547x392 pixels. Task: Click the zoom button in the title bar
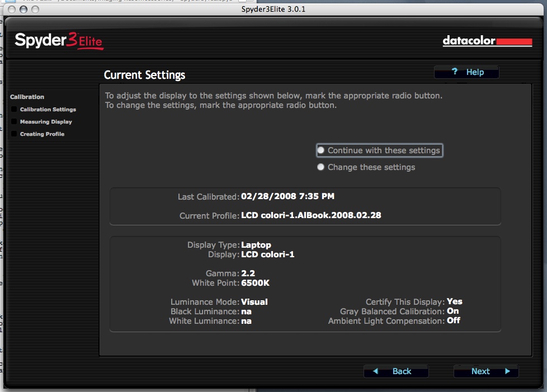[35, 10]
